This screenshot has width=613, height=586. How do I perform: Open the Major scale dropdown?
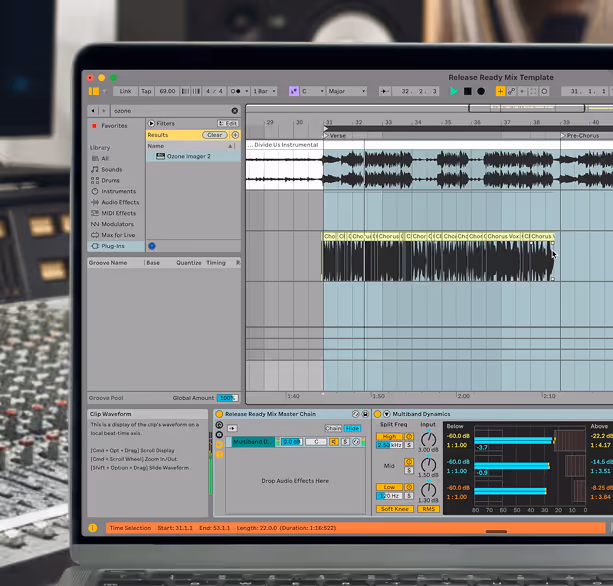pos(346,91)
